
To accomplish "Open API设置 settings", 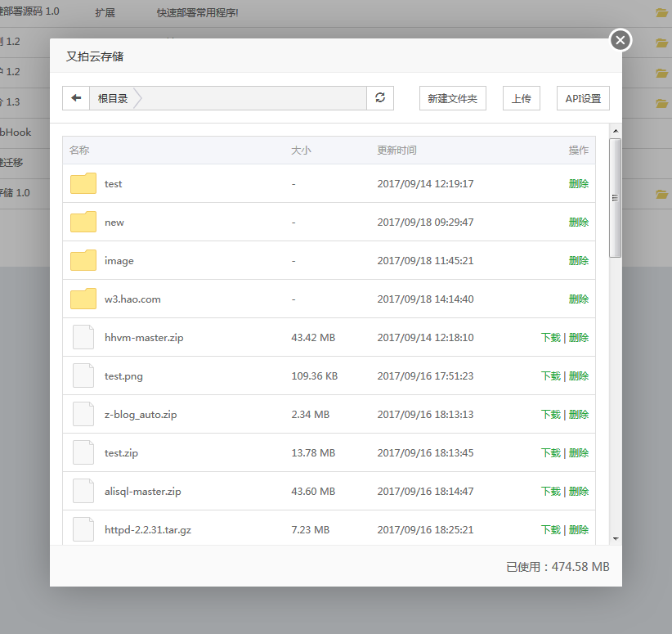I will point(583,99).
